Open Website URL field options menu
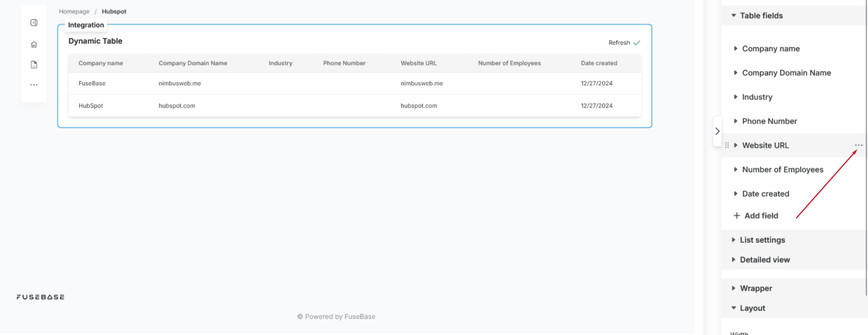Image resolution: width=868 pixels, height=335 pixels. click(858, 145)
